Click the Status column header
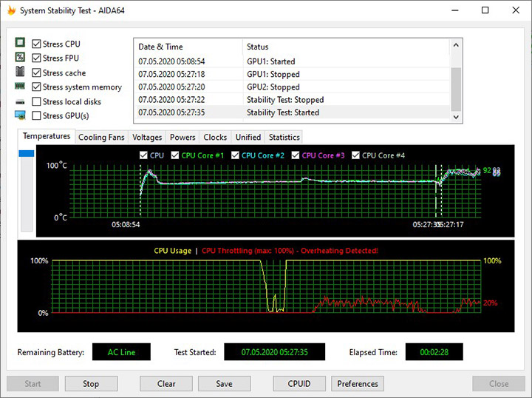The width and height of the screenshot is (532, 398). [347, 47]
